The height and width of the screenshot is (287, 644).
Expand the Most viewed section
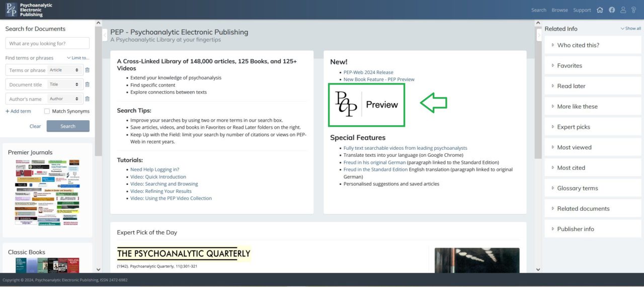574,147
